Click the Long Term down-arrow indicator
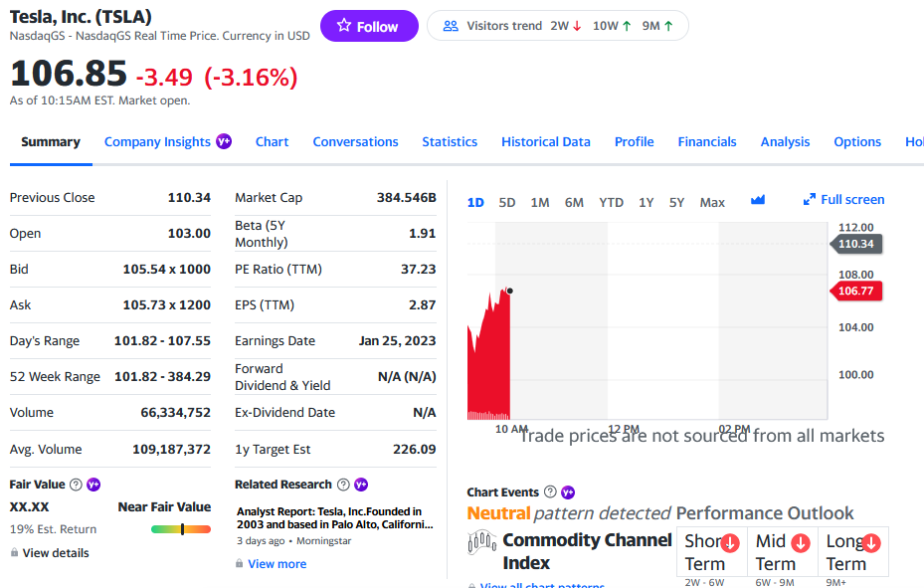The height and width of the screenshot is (588, 924). (871, 542)
